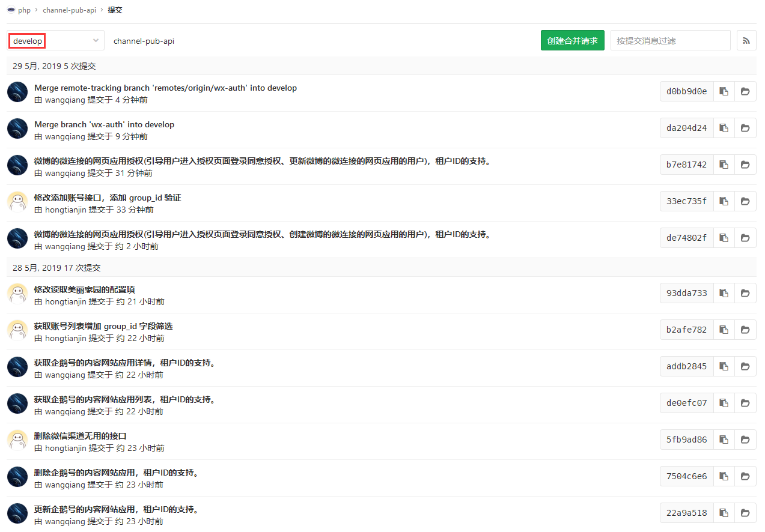Copy commit SHA d0bb9d0e to clipboard
This screenshot has height=532, width=765.
click(x=724, y=91)
